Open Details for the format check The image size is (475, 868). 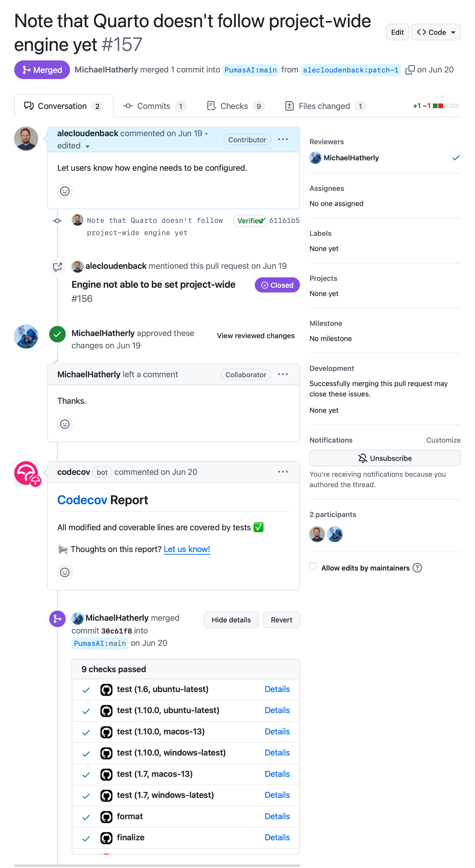[x=277, y=816]
